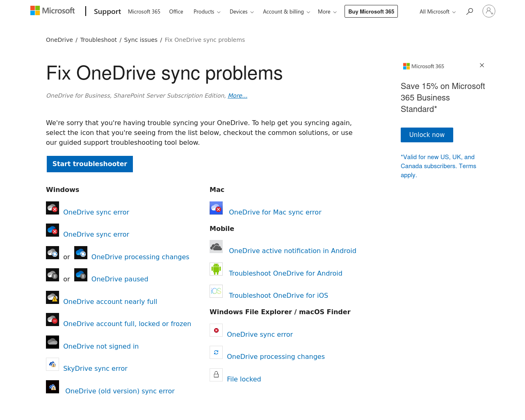This screenshot has height=420, width=525.
Task: Open OneDrive account nearly full link
Action: pyautogui.click(x=110, y=301)
